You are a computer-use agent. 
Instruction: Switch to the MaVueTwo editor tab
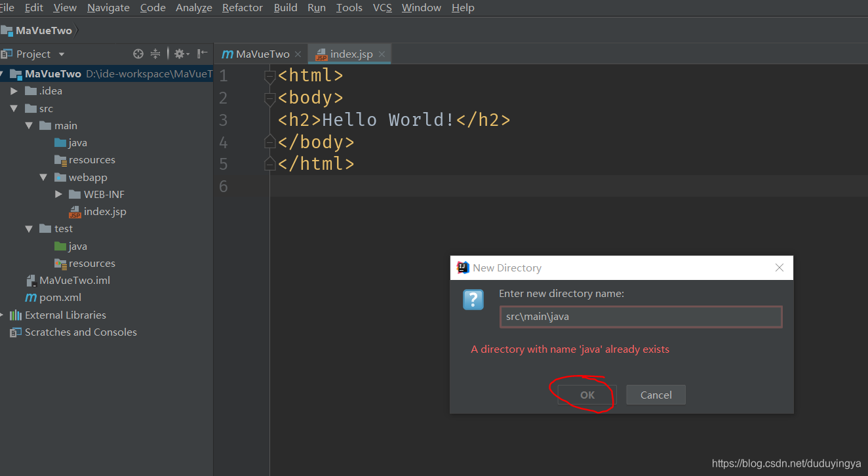(x=262, y=54)
